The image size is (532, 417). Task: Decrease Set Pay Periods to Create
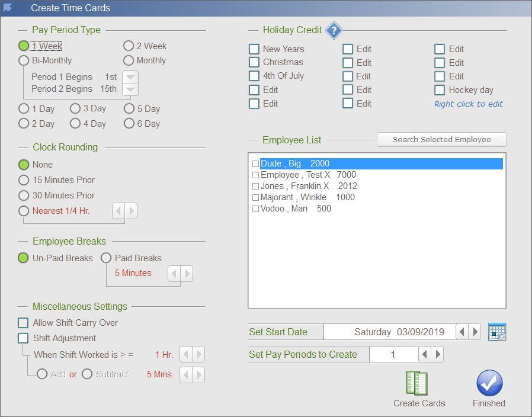(x=425, y=354)
